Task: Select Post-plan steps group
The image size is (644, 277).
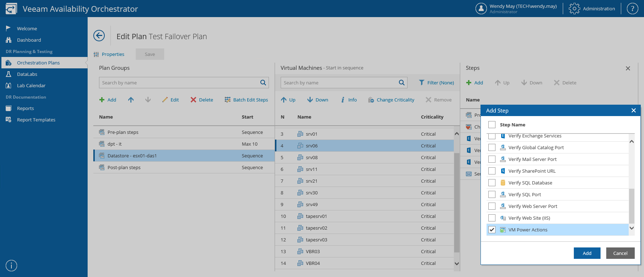Action: pos(184,167)
